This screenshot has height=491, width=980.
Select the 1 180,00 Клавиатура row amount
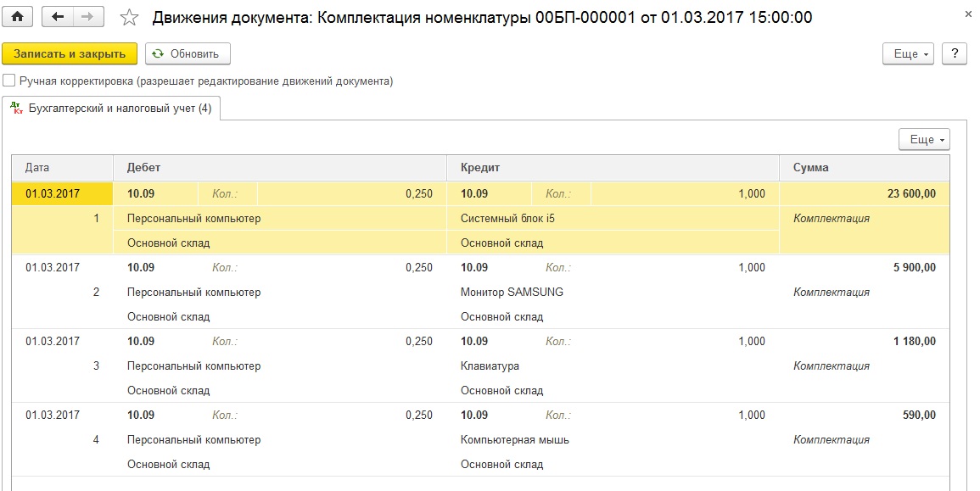point(915,341)
